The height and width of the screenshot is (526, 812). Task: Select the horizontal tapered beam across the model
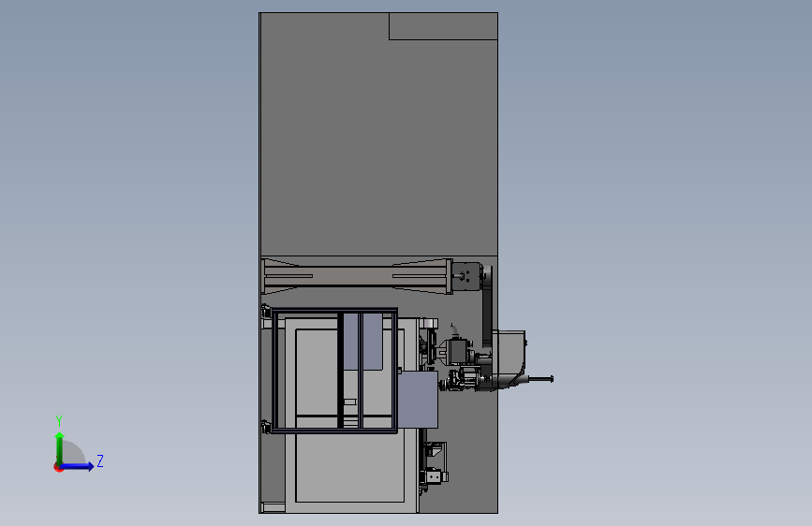pyautogui.click(x=358, y=276)
